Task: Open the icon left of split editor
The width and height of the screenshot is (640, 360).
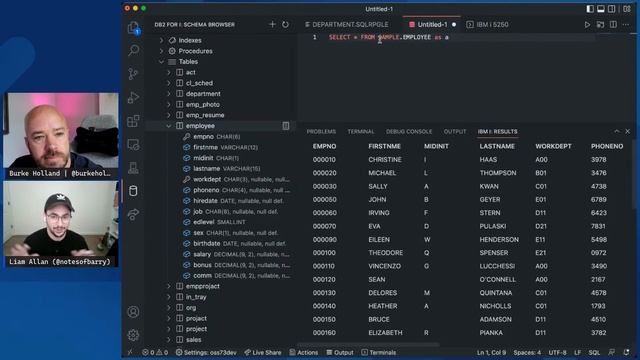Action: (x=600, y=24)
